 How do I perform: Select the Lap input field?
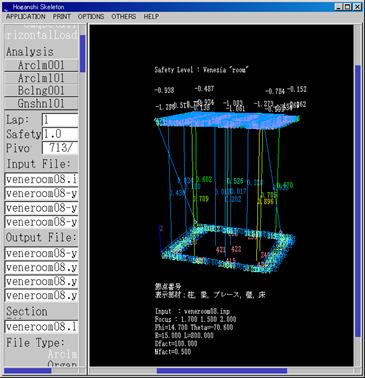[60, 120]
